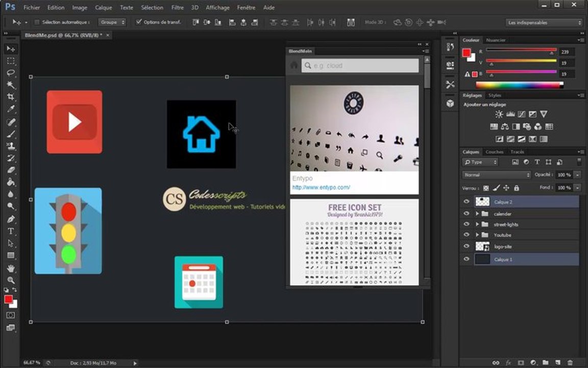Viewport: 588px width, 368px height.
Task: Open the Opacité value dropdown arrow
Action: click(x=577, y=175)
